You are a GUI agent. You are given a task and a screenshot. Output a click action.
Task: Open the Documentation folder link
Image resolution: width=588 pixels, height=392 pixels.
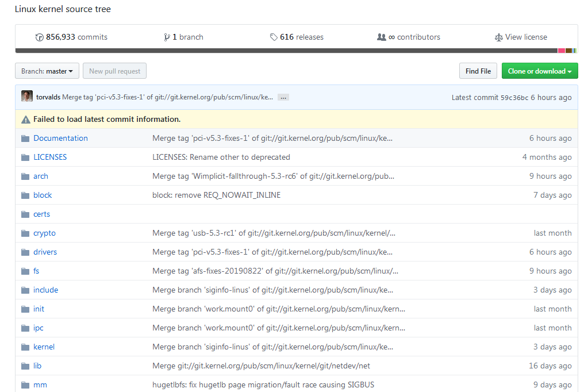coord(60,138)
